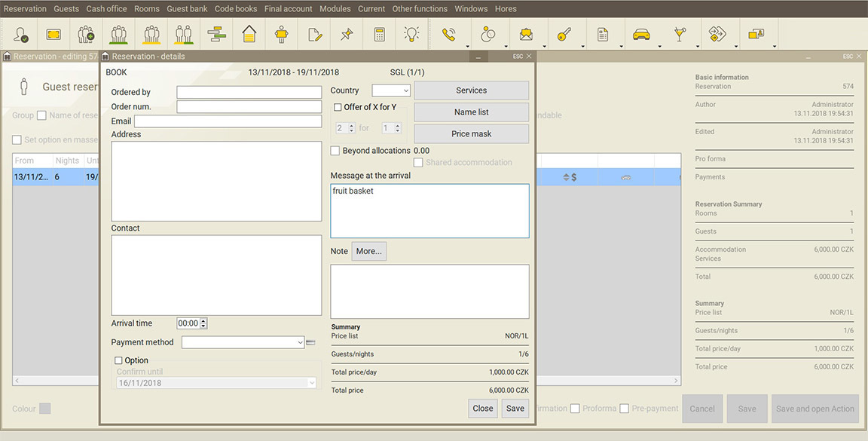Click the envelope mail toolbar icon
The image size is (868, 441).
(x=526, y=35)
